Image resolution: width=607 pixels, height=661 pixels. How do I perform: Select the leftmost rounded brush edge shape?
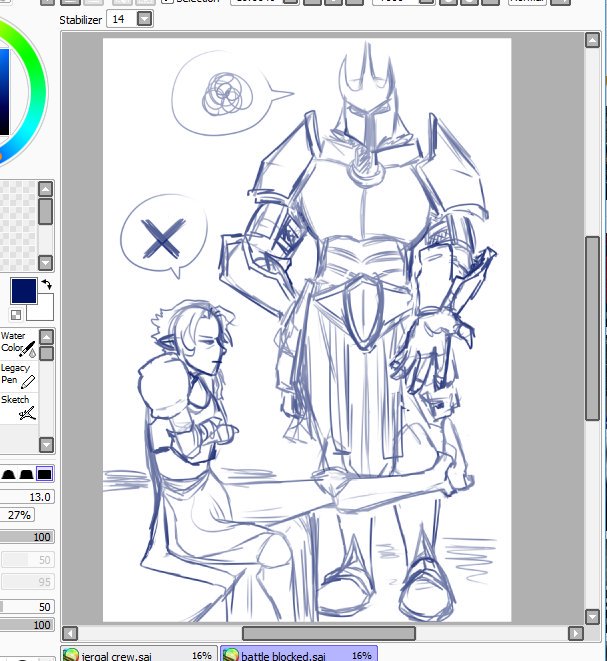point(8,474)
